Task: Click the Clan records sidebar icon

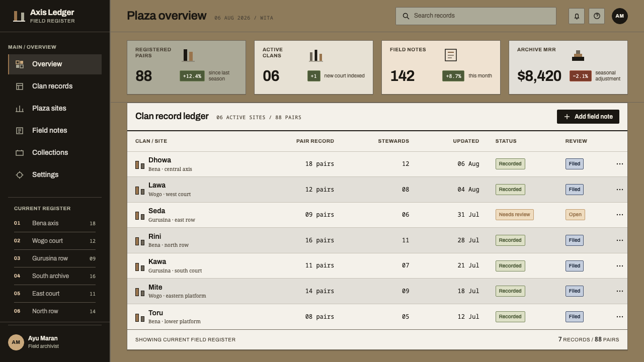Action: coord(20,86)
